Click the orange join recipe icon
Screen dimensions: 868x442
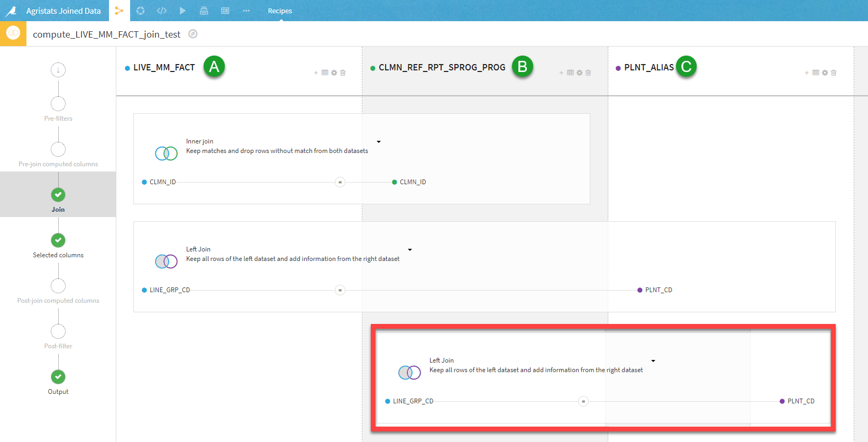(x=13, y=33)
